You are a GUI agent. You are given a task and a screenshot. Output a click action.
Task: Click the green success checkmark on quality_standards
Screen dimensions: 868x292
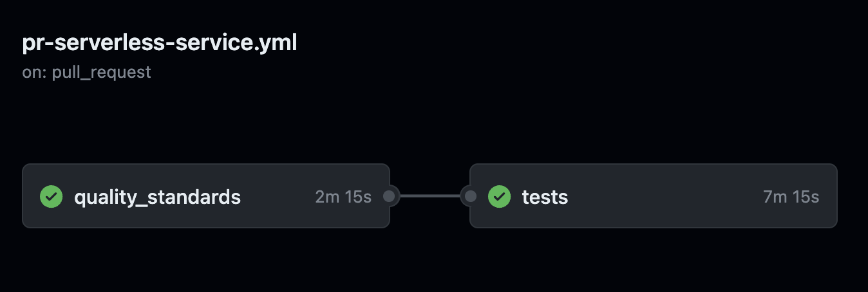[x=51, y=196]
